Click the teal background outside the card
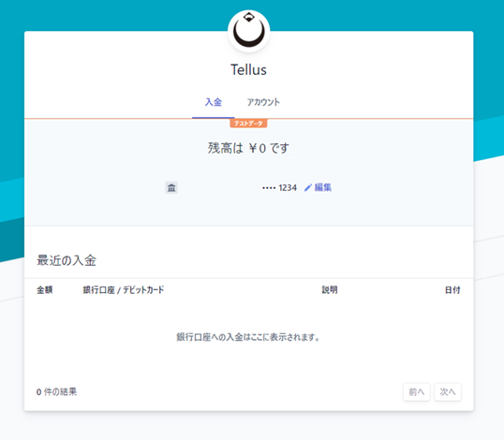Screen dimensions: 504x440 pos(489,65)
